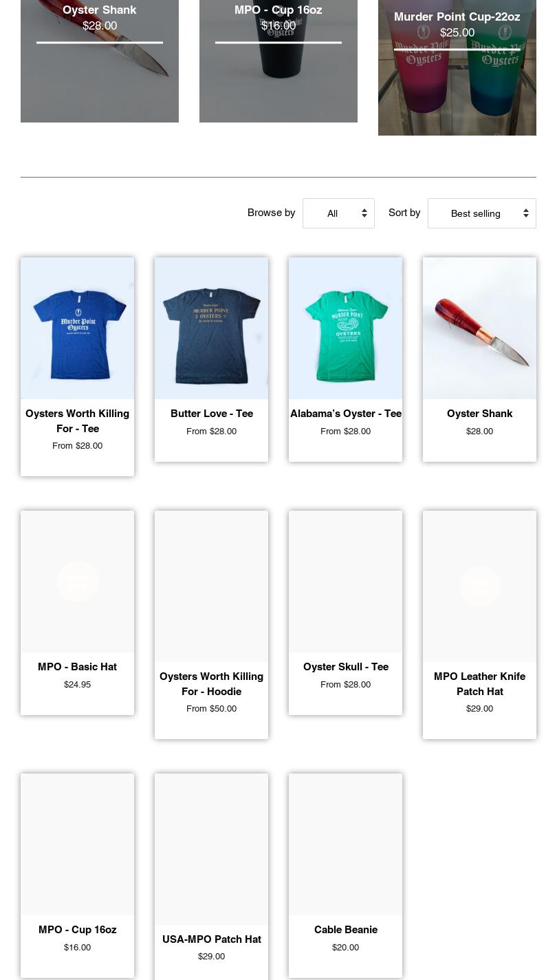Select the green Alabama's Oyster tee image

click(x=345, y=328)
